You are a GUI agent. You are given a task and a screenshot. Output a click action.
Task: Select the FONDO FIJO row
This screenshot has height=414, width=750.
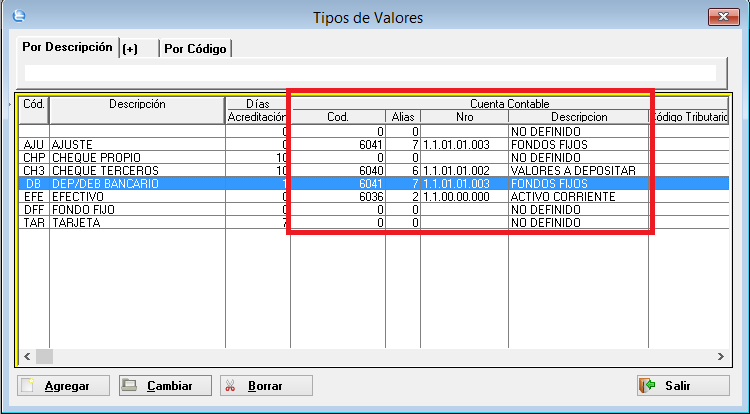(134, 210)
